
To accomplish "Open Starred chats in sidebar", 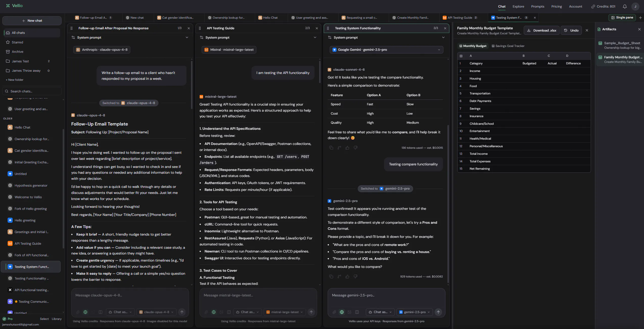I will point(32,42).
